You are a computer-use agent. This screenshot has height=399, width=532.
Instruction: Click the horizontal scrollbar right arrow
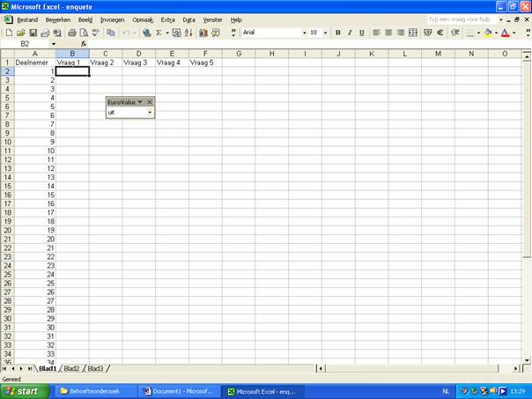[x=516, y=368]
